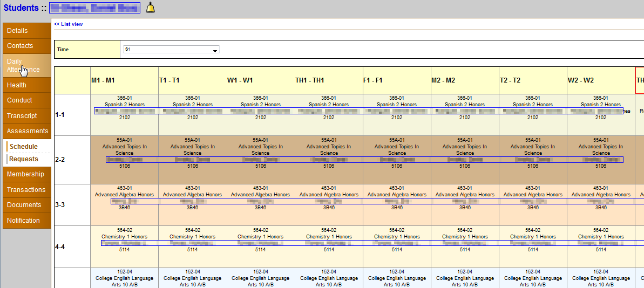Click the blurred student name box
This screenshot has height=288, width=644.
95,8
